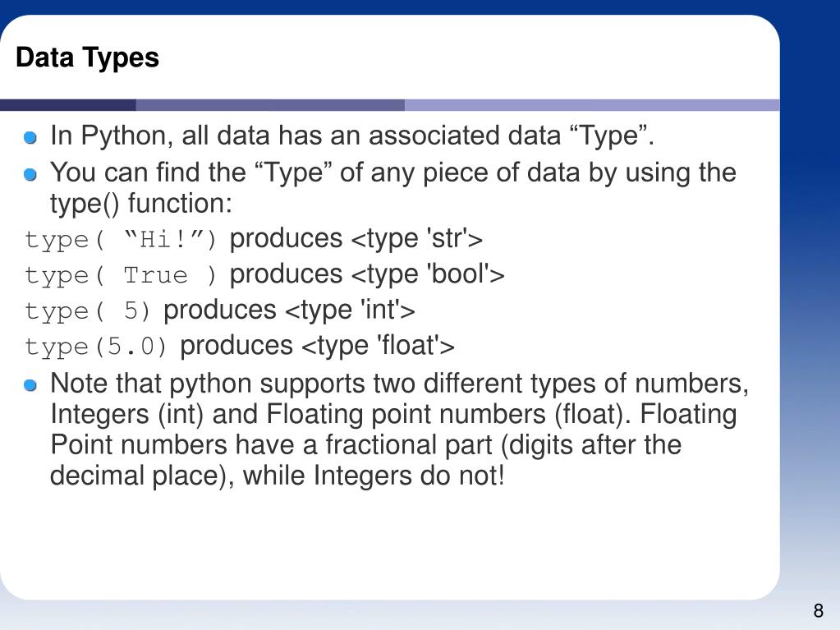Click the first blue bullet point
The width and height of the screenshot is (840, 630).
click(x=30, y=138)
